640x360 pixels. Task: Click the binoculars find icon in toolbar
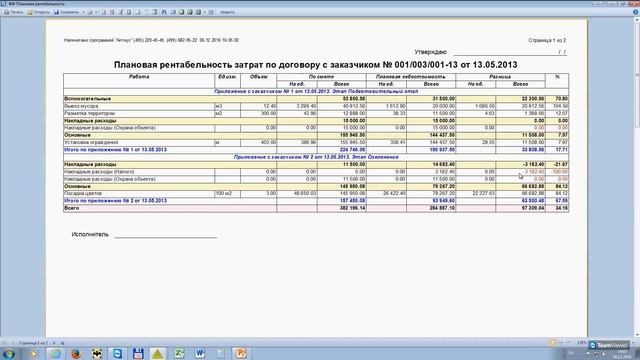coord(164,12)
